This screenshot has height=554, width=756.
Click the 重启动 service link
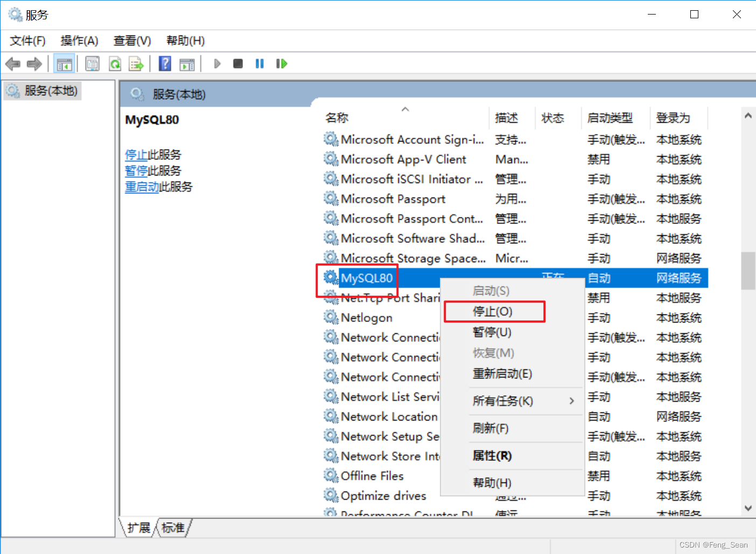pos(142,187)
